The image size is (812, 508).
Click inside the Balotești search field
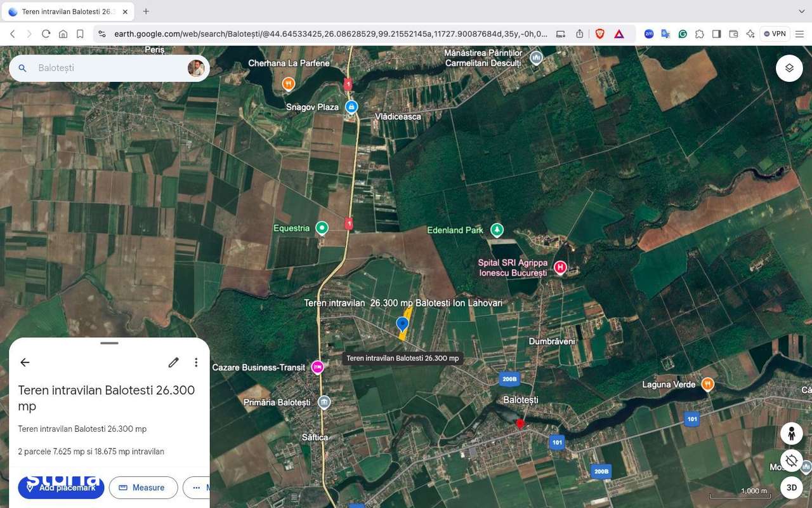point(95,67)
